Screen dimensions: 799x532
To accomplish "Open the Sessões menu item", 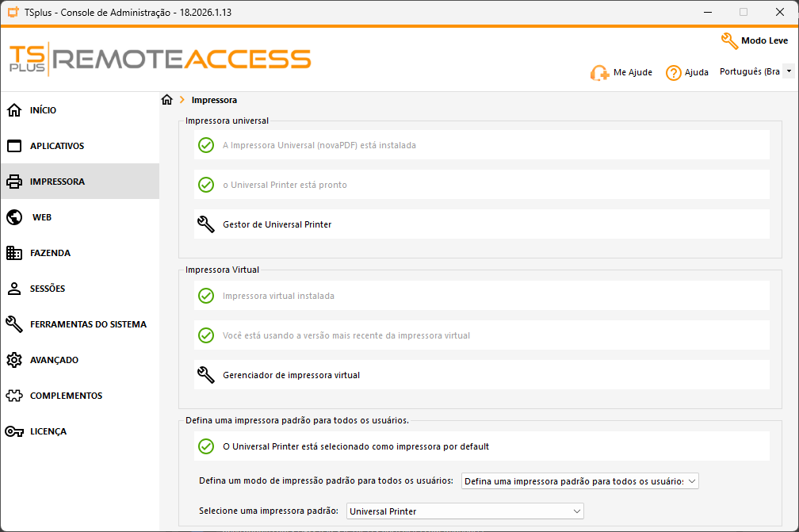I will (x=48, y=289).
